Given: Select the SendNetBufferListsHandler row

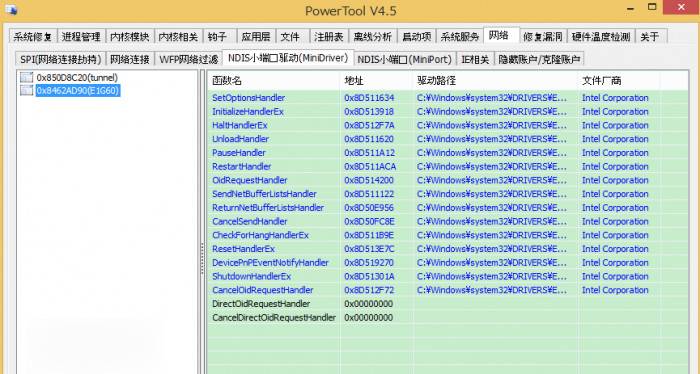Looking at the screenshot, I should point(448,194).
